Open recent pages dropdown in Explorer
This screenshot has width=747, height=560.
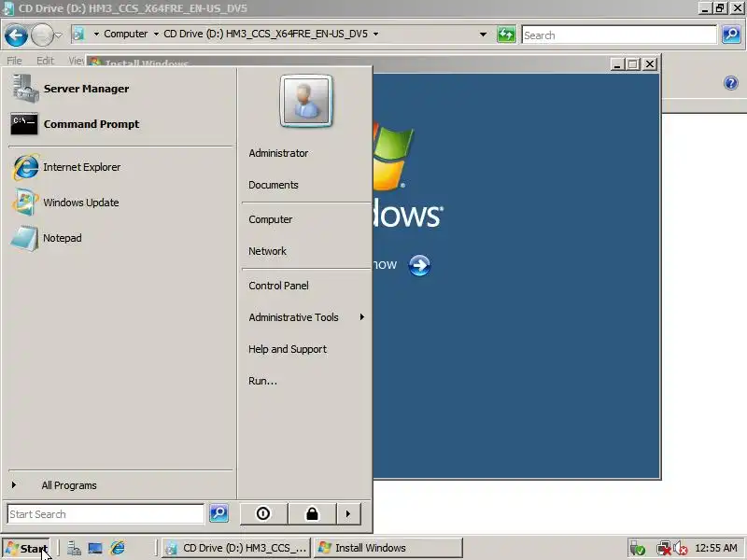pos(58,35)
